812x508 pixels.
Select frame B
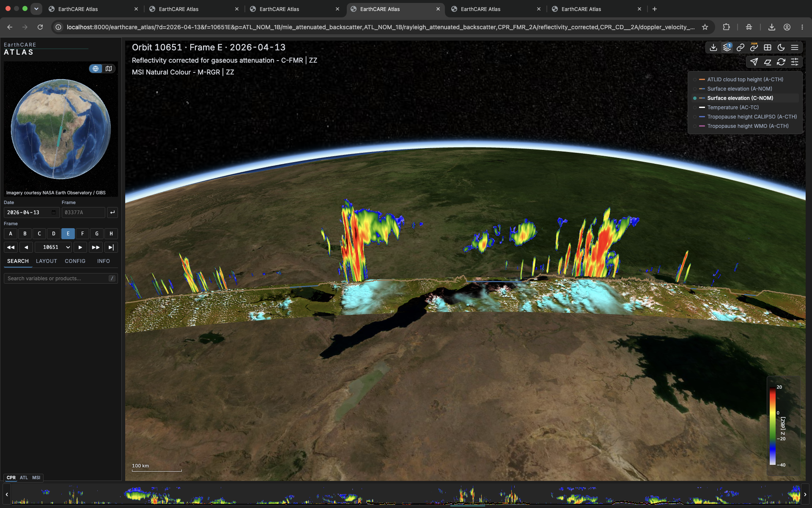pos(25,234)
